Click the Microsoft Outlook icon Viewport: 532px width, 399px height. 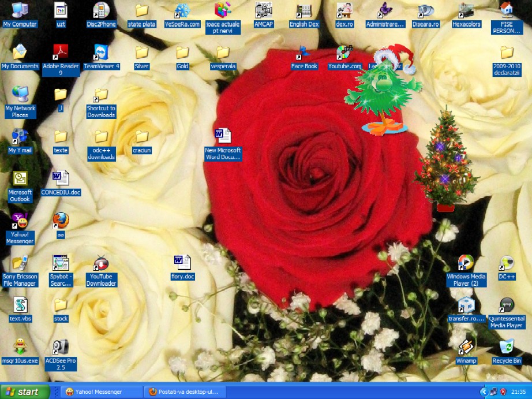[20, 179]
